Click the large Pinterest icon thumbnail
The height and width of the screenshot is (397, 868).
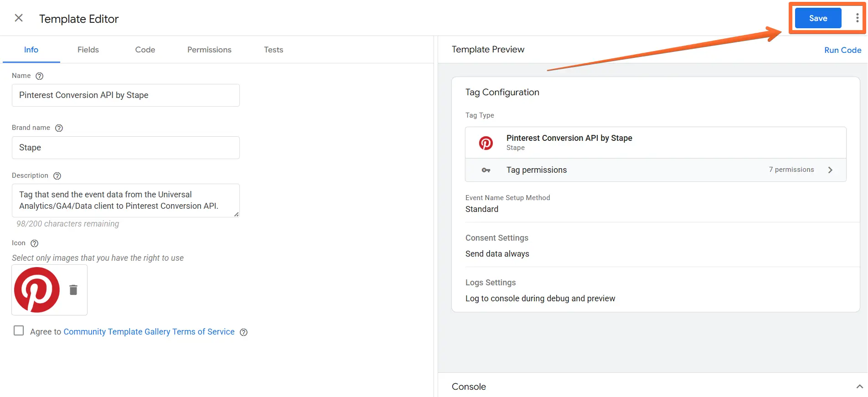click(37, 290)
